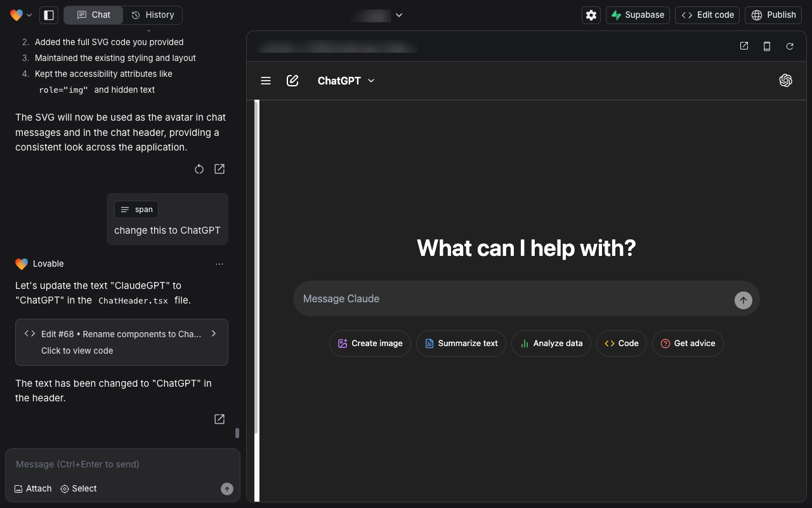Click the retry icon below the SVG message
This screenshot has width=812, height=508.
(x=199, y=169)
